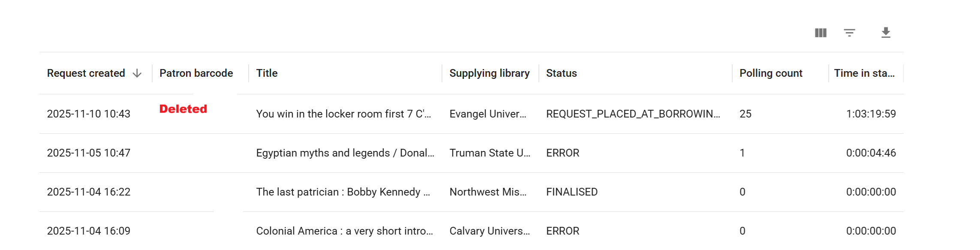Viewport: 980px width, 250px height.
Task: Select 'Colonial America' request row
Action: coord(344,231)
